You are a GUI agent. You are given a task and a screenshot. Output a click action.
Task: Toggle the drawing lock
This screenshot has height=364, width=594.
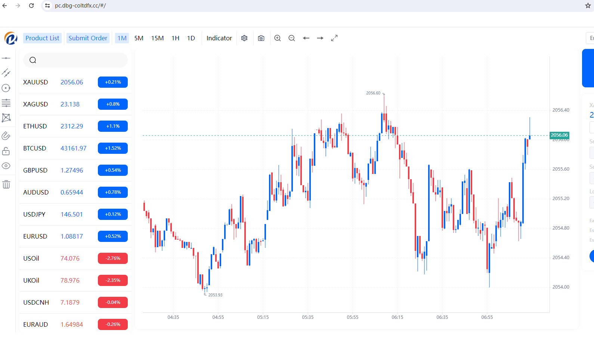coord(6,151)
